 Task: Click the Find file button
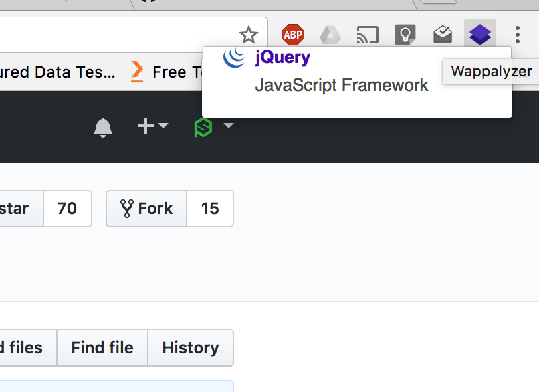point(102,348)
